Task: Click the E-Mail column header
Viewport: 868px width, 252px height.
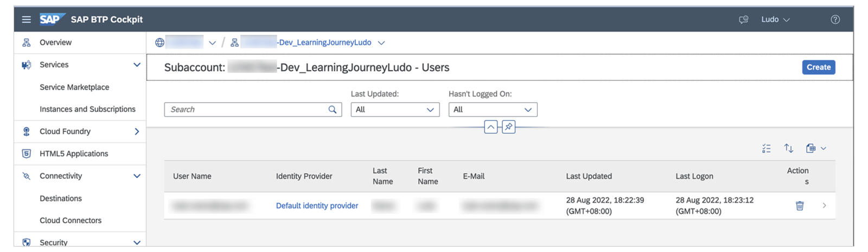Action: click(474, 177)
